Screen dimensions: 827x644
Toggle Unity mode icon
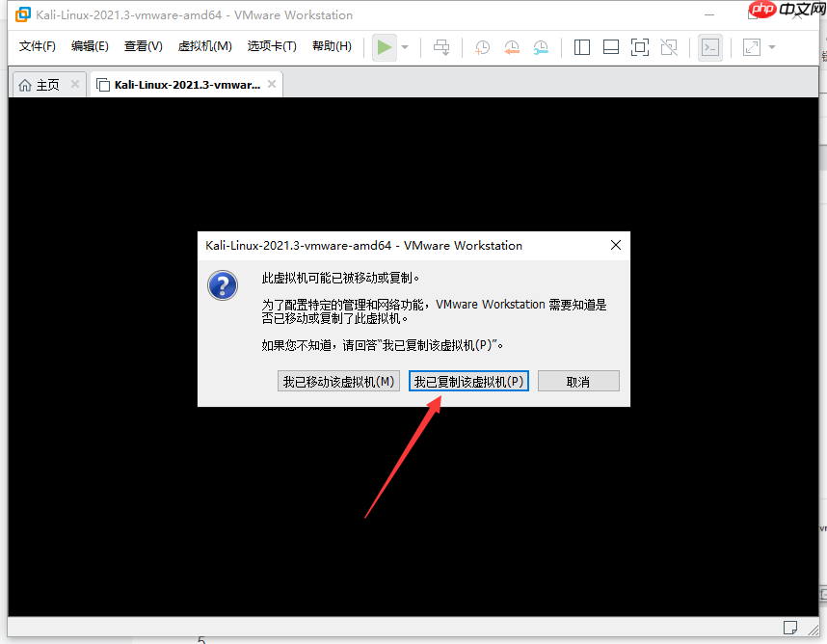(x=668, y=46)
